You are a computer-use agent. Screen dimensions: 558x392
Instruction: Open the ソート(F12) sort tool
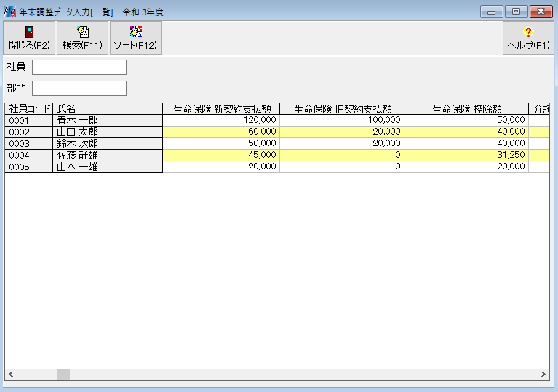135,38
